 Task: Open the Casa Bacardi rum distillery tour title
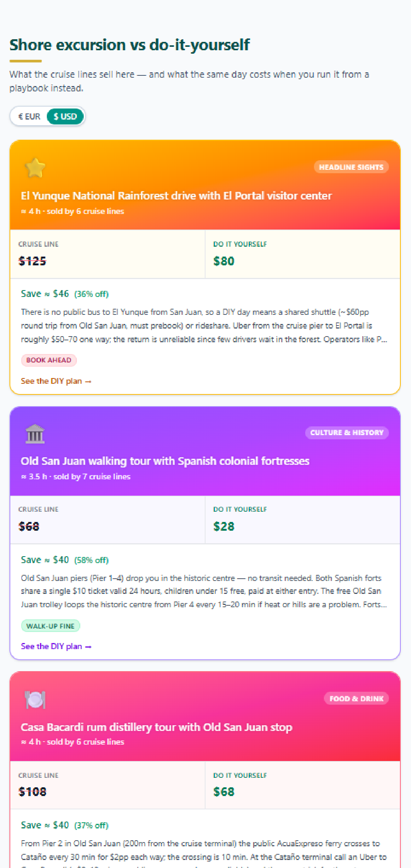(156, 727)
